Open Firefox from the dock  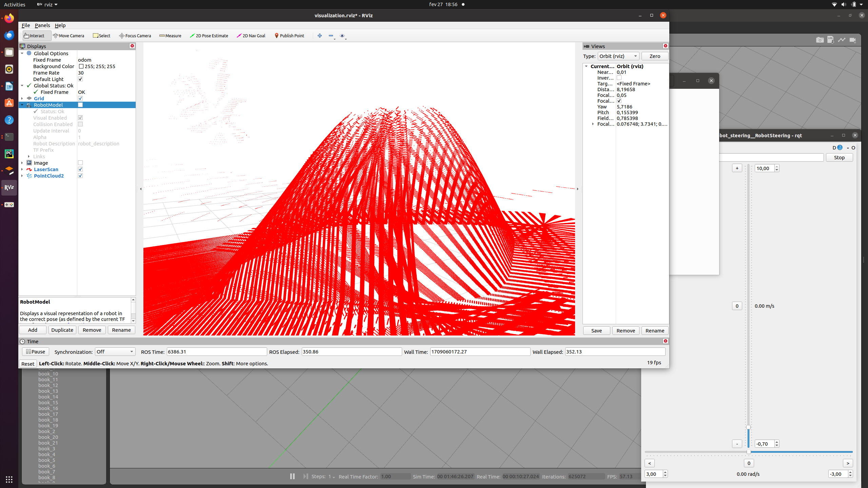click(x=9, y=18)
